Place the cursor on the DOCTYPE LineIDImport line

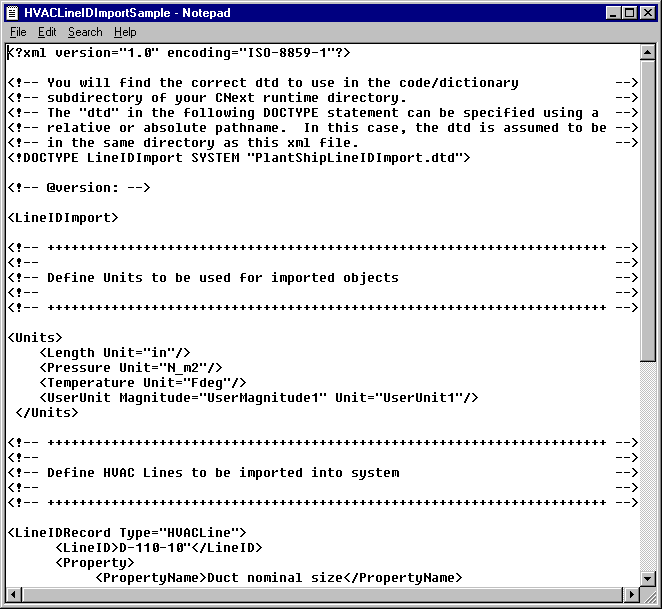(x=238, y=158)
